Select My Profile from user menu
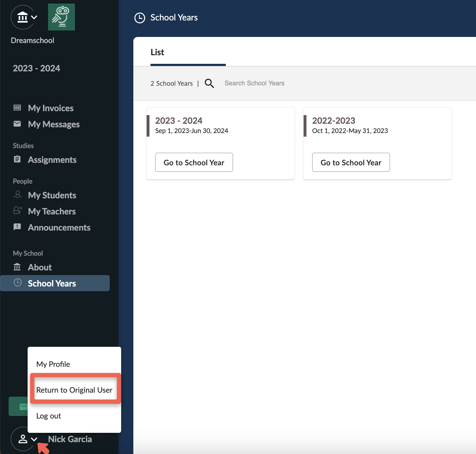Screen dimensions: 476x454 [x=53, y=364]
